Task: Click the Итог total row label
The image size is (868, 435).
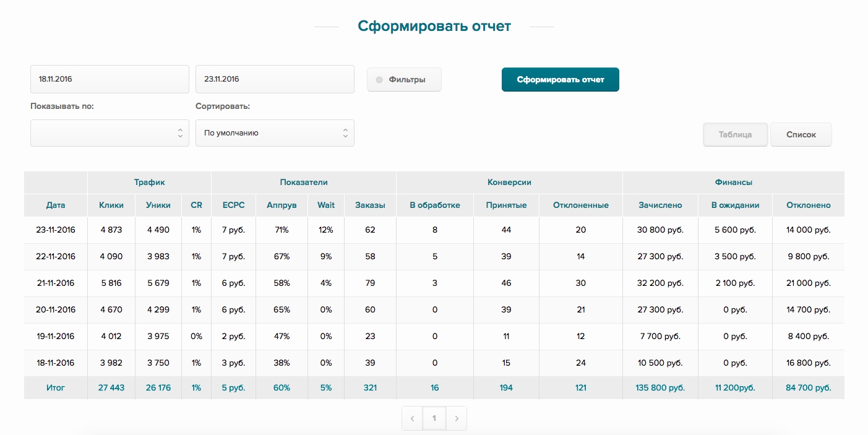Action: 56,388
